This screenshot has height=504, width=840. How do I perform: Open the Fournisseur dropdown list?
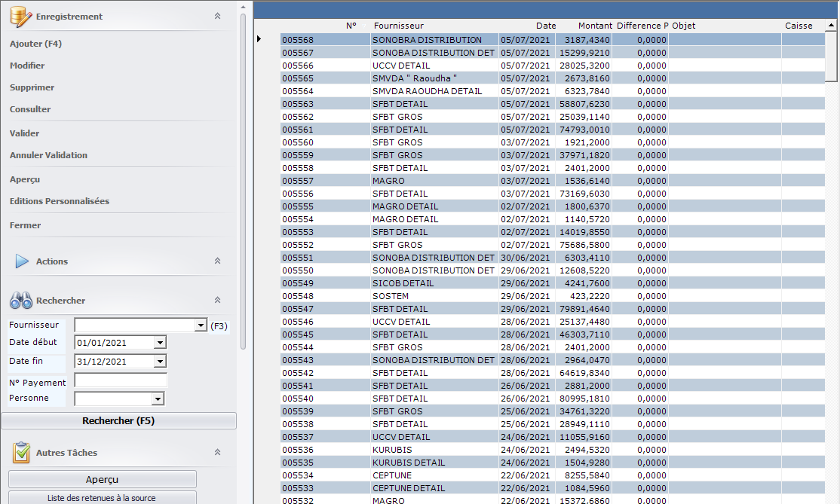click(201, 325)
